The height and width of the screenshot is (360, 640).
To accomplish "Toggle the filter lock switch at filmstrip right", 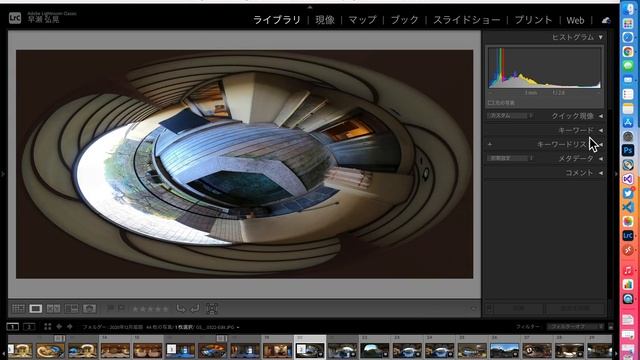I will 610,327.
